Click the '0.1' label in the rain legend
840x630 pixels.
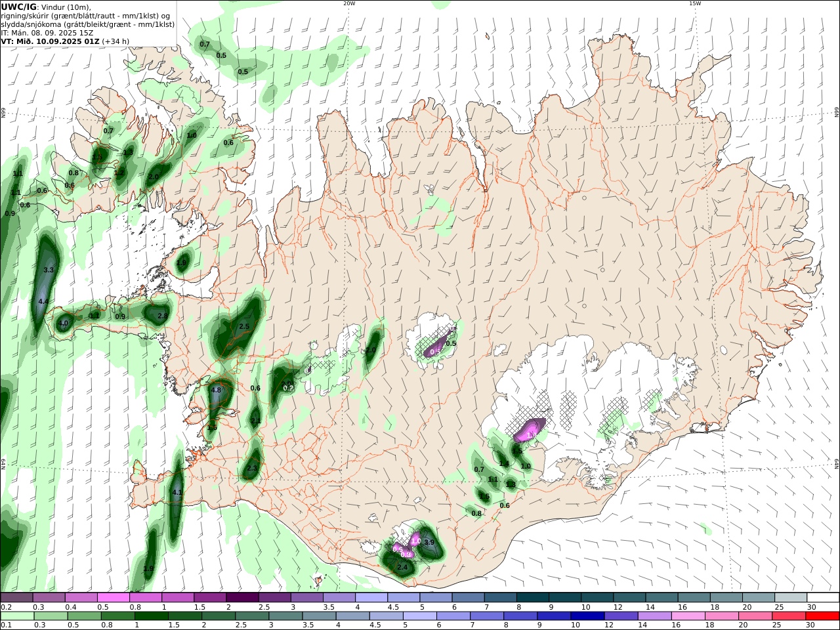click(x=5, y=625)
